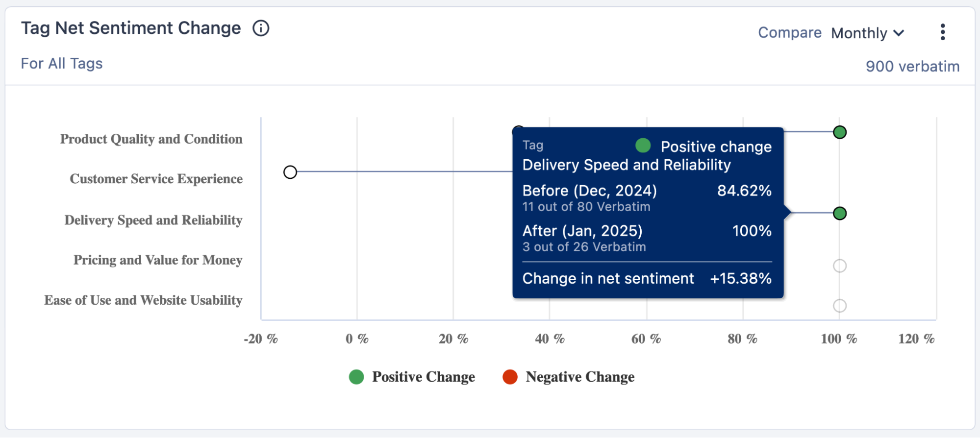This screenshot has width=980, height=438.
Task: Open the three-dot options menu
Action: coord(942,31)
